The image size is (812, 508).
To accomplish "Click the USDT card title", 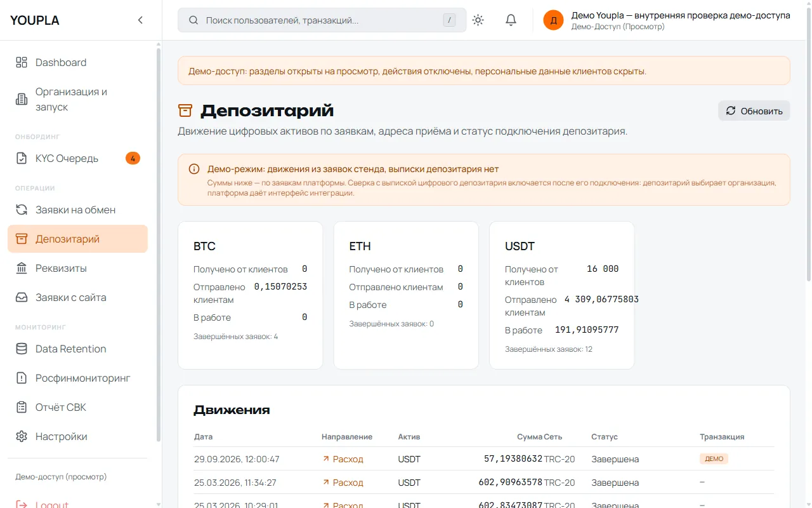I will [520, 246].
